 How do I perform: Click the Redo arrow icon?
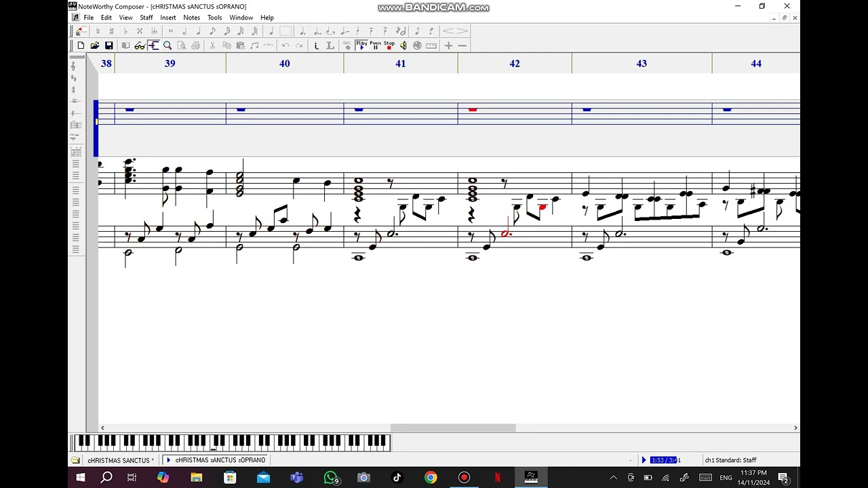tap(299, 45)
